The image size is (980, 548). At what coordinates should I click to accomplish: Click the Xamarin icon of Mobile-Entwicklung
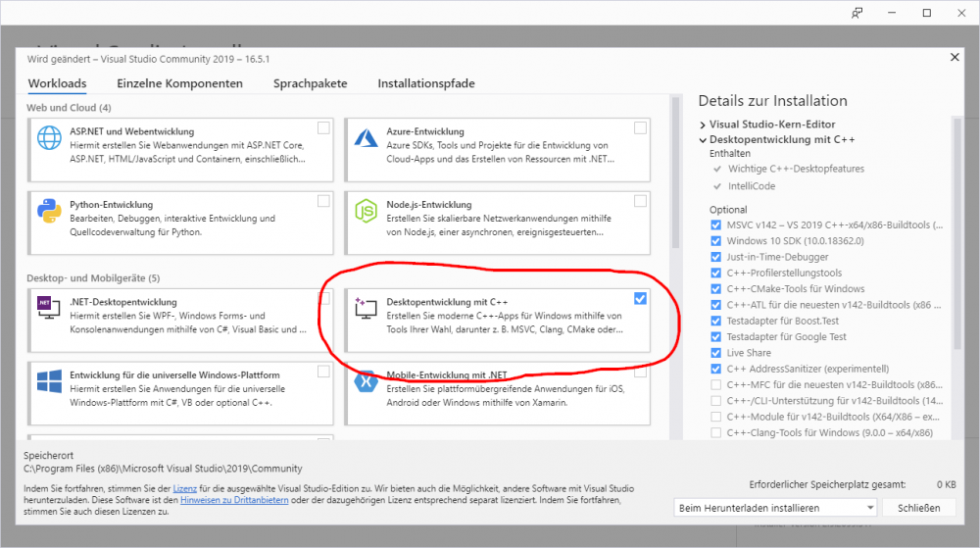(x=366, y=381)
